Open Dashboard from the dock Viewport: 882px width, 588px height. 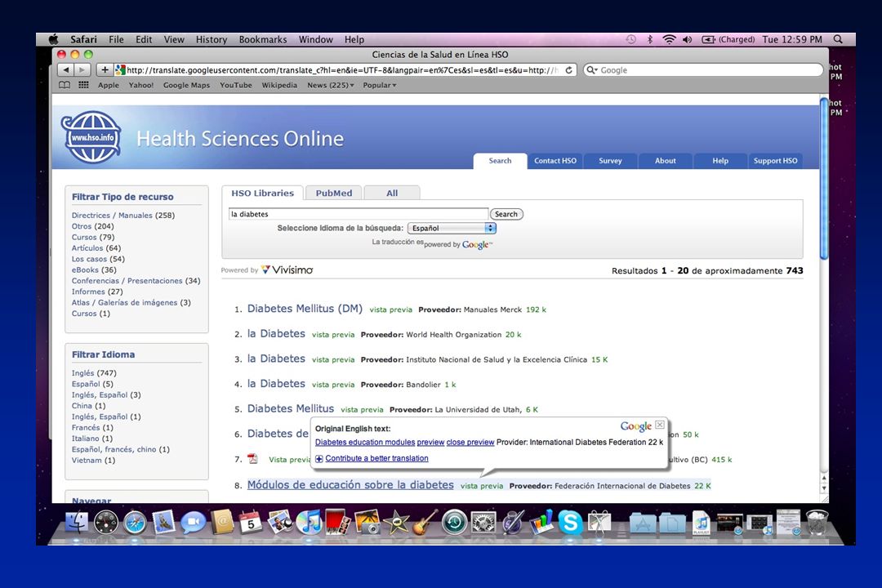[105, 523]
